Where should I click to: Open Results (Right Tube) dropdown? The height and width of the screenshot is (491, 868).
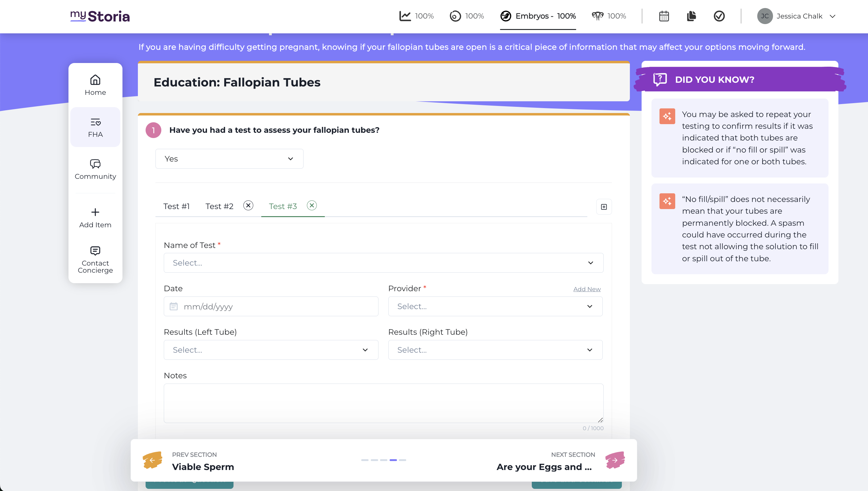click(495, 350)
